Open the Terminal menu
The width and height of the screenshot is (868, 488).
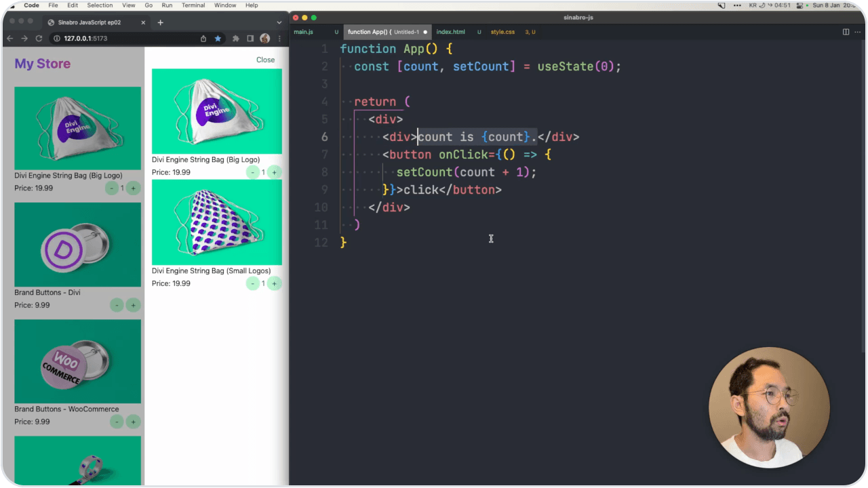click(193, 5)
